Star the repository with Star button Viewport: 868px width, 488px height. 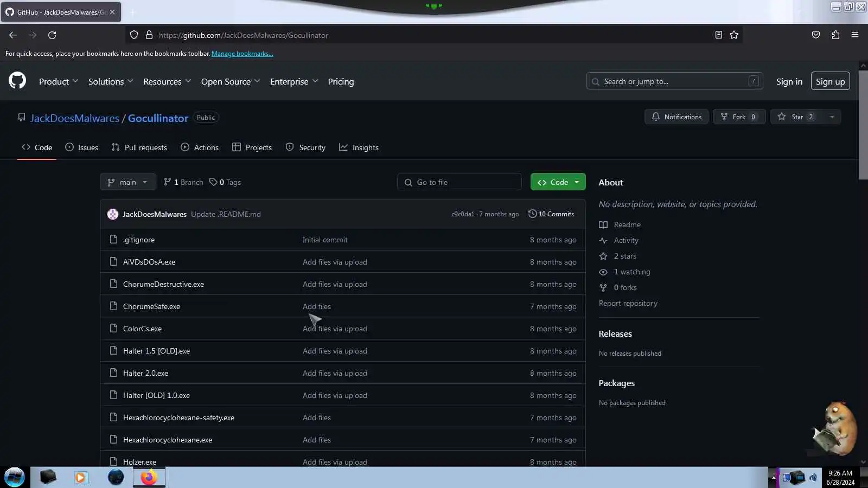coord(797,117)
